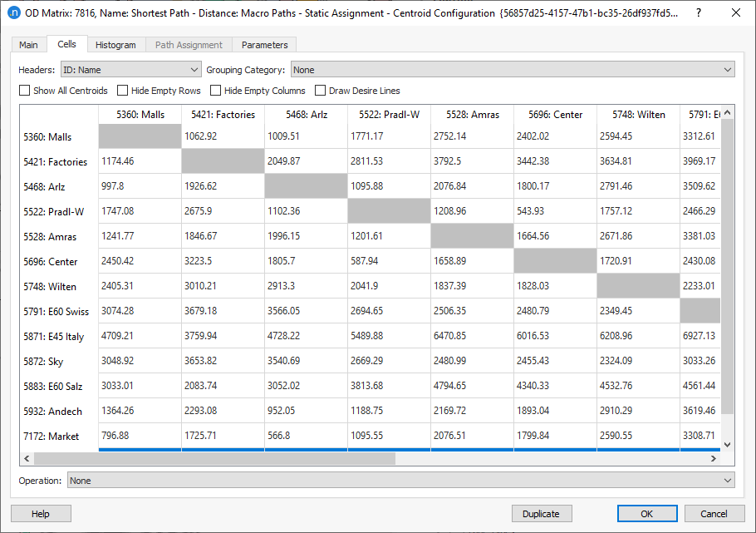Image resolution: width=756 pixels, height=533 pixels.
Task: Click the horizontal scrollbar thumb
Action: 215,459
